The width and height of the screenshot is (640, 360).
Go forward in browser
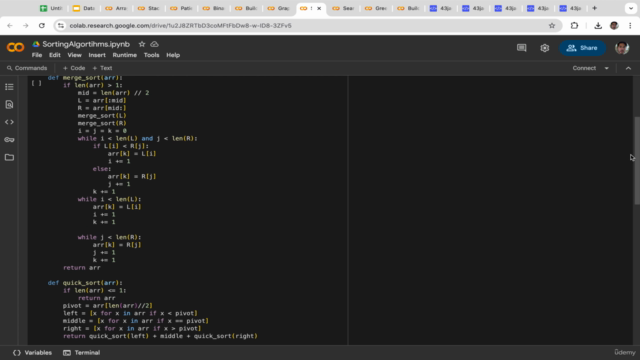[26, 25]
